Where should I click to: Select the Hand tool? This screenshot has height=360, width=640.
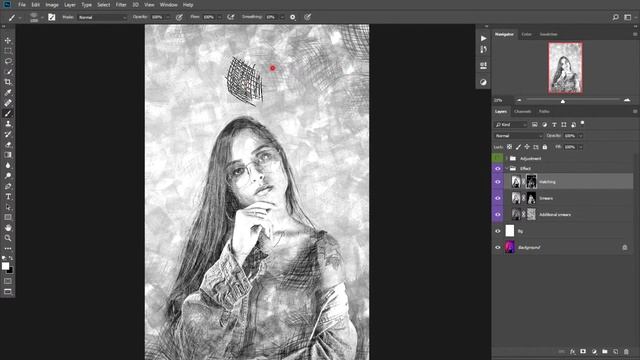(8, 228)
